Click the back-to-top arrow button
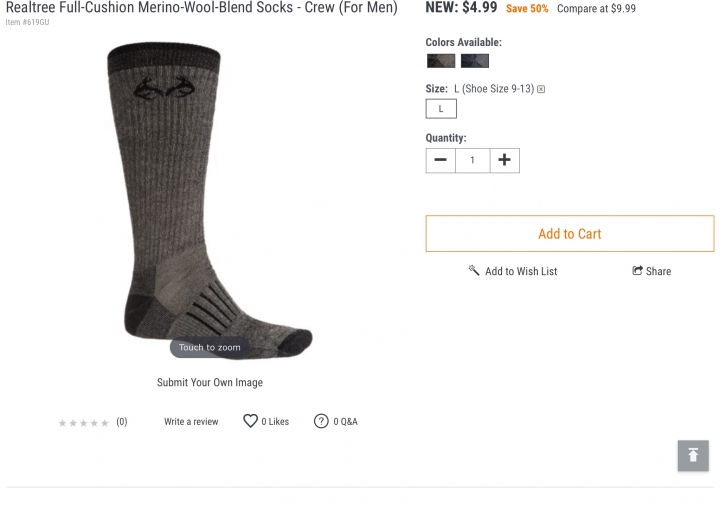The image size is (720, 505). [x=693, y=455]
